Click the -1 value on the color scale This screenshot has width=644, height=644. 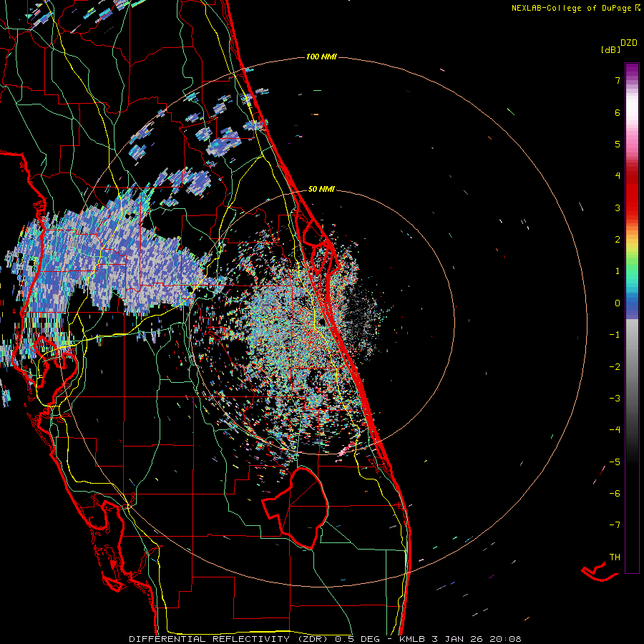coord(615,335)
